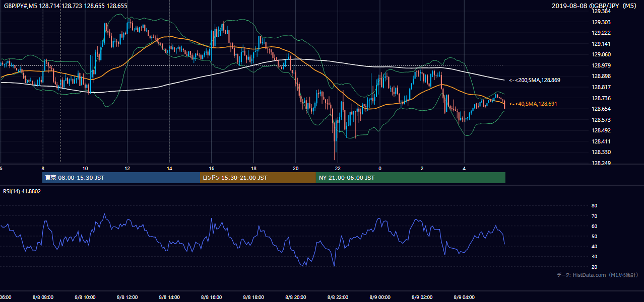Click price level 129.060 on the axis
Screen dimensions: 644x302
point(601,54)
